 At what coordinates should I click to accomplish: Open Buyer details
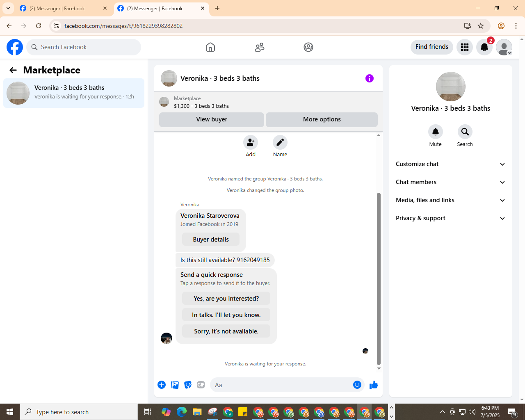211,240
